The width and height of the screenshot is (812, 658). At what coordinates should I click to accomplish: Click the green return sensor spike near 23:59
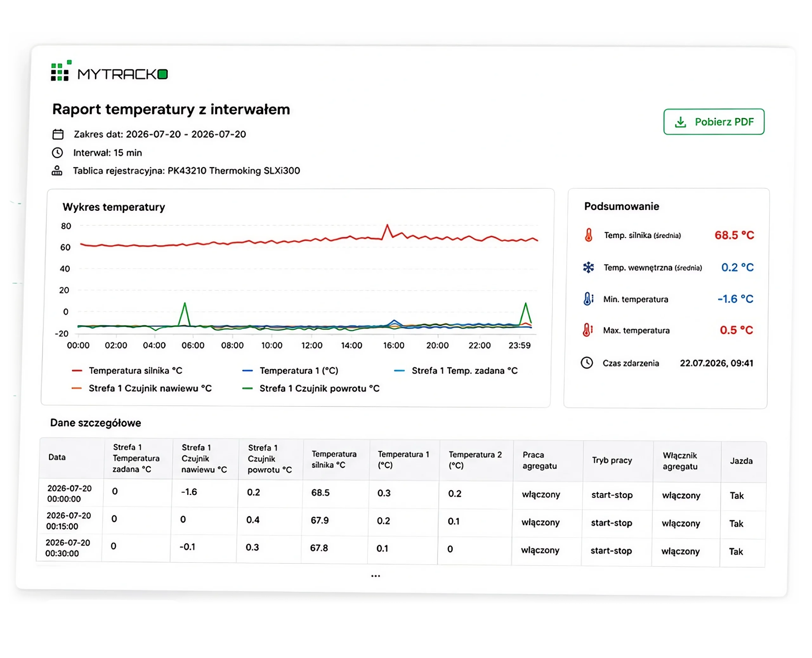coord(526,304)
